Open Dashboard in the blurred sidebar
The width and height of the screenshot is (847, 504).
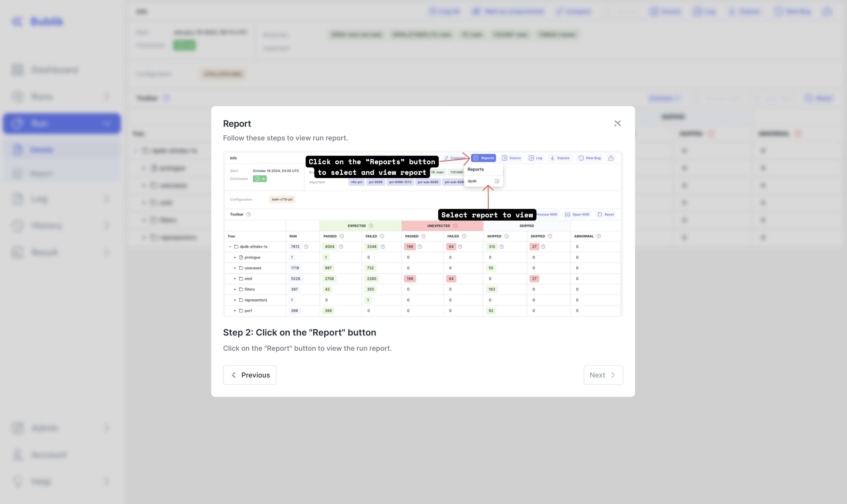pyautogui.click(x=54, y=70)
